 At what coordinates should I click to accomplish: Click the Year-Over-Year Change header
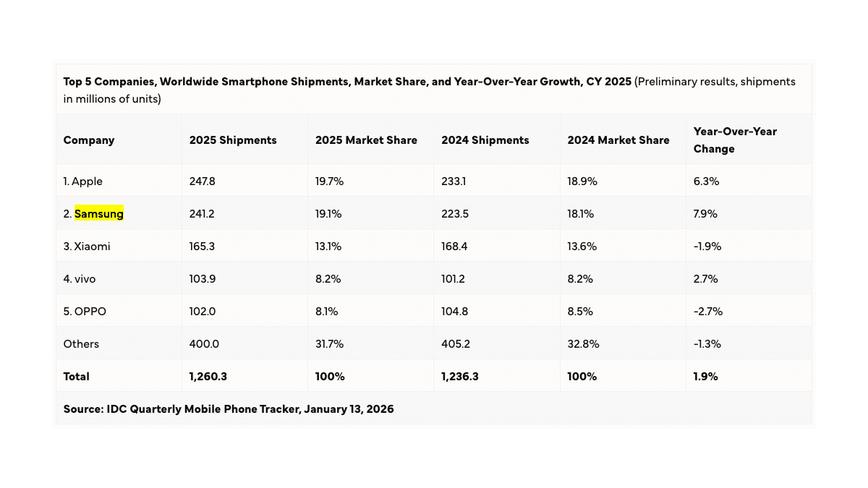click(x=733, y=140)
